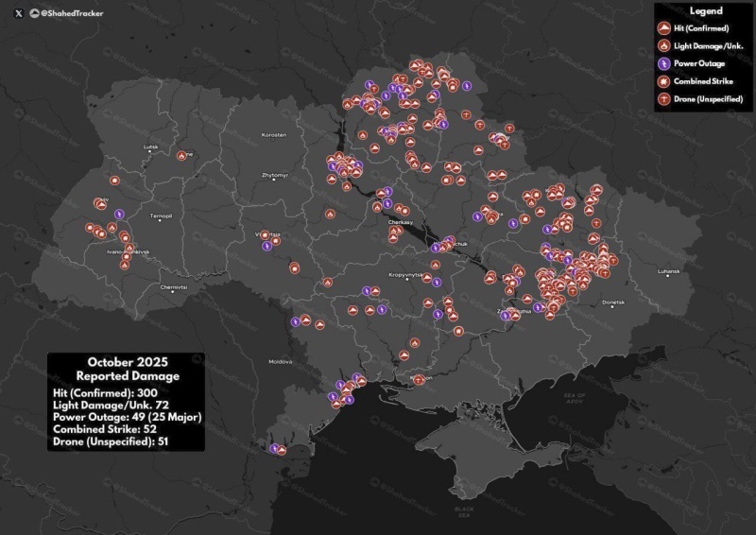Click the Zhytomyr city label
756x535 pixels.
pos(275,175)
